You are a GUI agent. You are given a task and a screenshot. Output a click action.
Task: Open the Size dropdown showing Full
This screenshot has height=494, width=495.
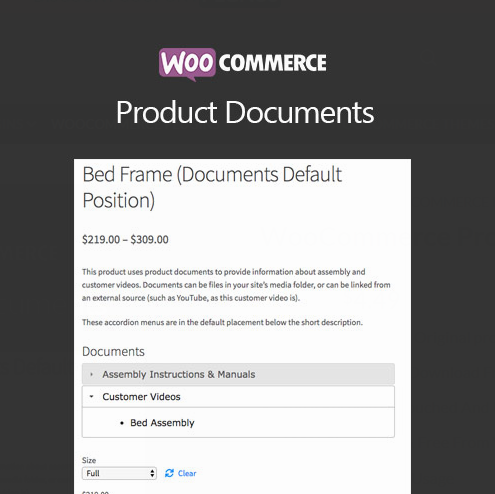(x=119, y=473)
